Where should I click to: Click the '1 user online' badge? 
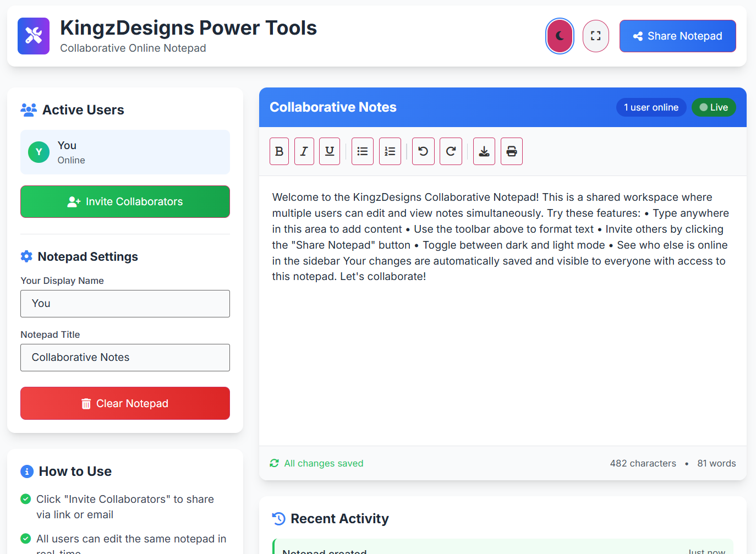[x=651, y=107]
